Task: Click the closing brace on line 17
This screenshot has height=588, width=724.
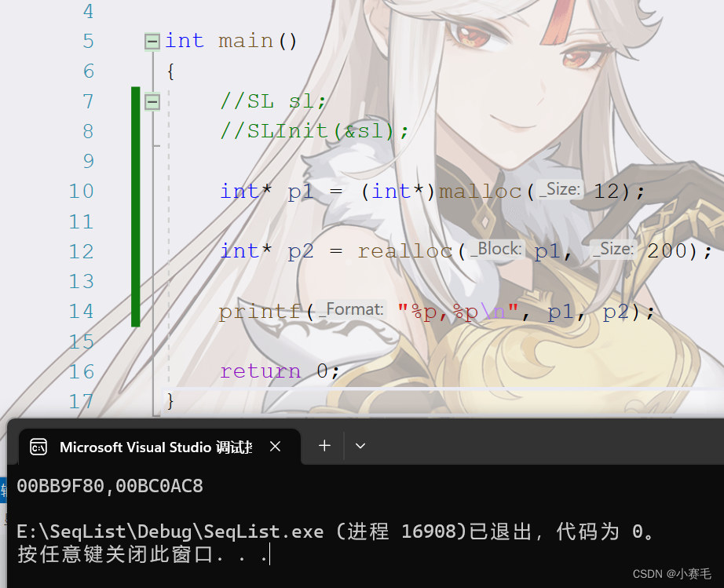Action: click(170, 400)
